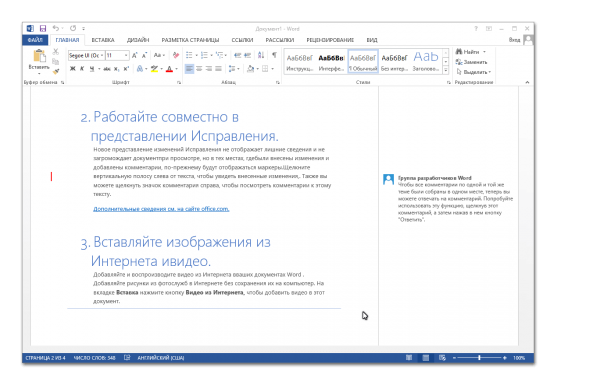This screenshot has width=600, height=385.
Task: Decrease the paragraph indent
Action: (x=237, y=55)
